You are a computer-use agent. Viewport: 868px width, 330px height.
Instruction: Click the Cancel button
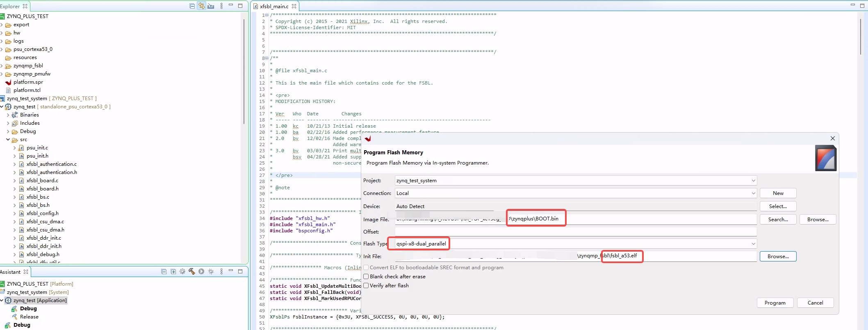(815, 302)
